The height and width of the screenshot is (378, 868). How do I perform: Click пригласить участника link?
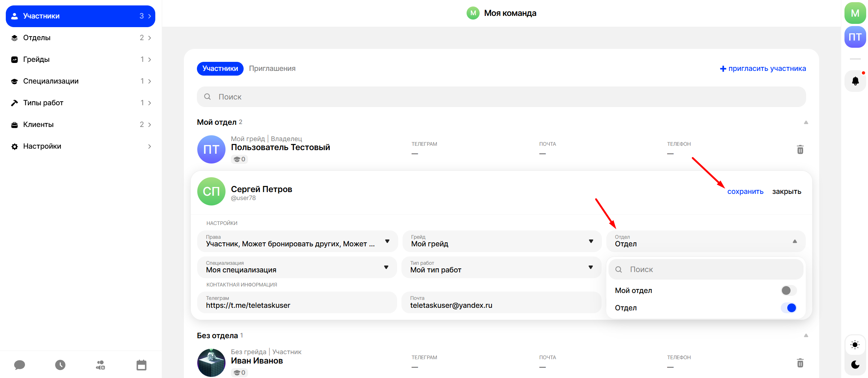[x=763, y=69]
